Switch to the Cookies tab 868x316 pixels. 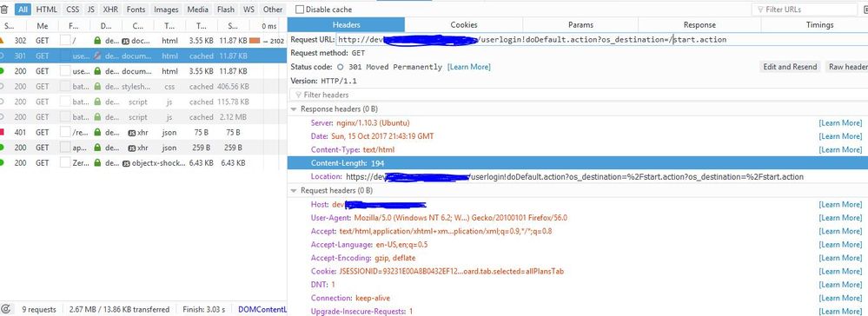[463, 25]
